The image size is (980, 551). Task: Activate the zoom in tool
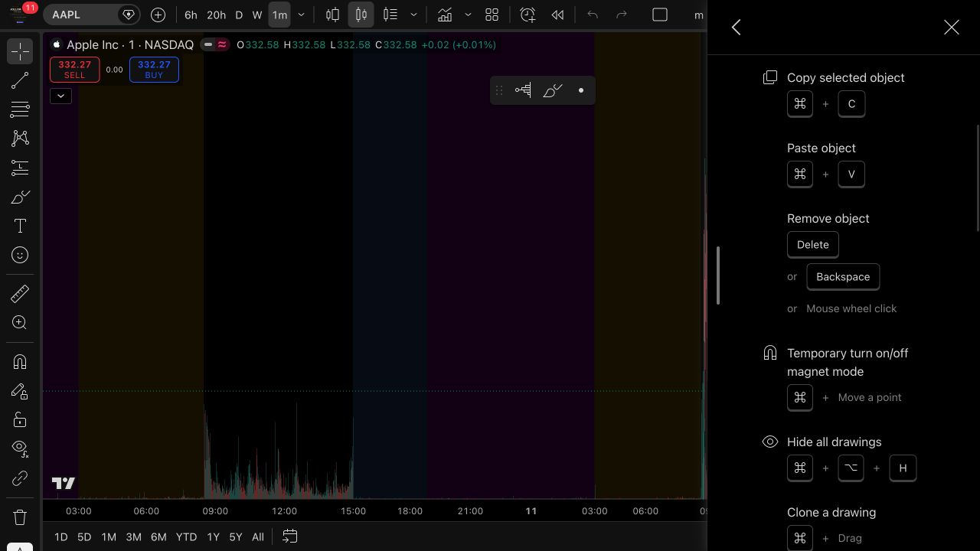point(20,322)
